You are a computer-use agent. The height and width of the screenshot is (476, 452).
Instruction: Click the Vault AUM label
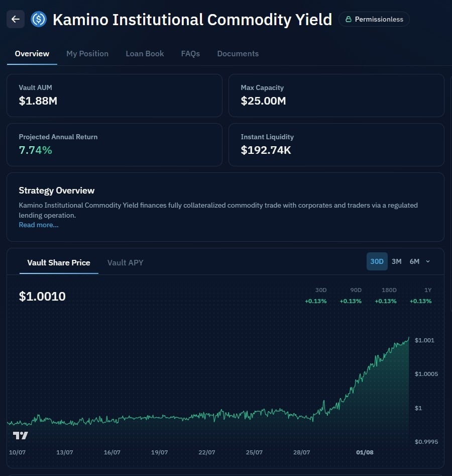[x=35, y=87]
